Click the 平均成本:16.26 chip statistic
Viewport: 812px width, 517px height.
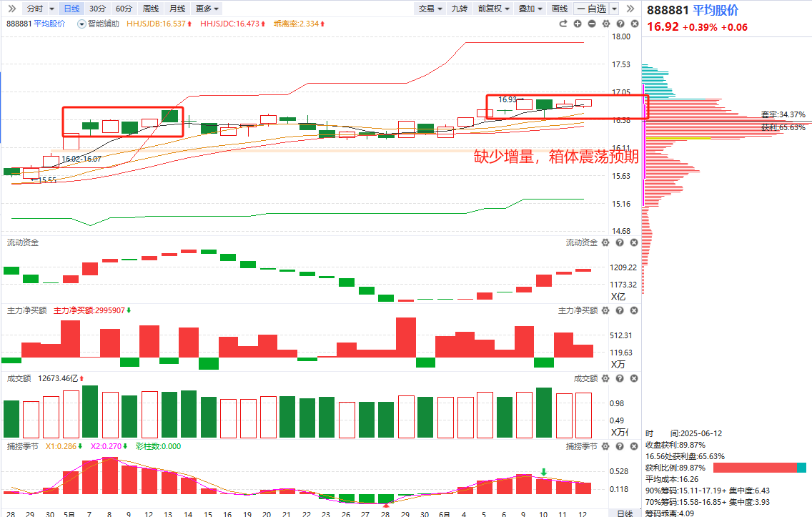[672, 479]
